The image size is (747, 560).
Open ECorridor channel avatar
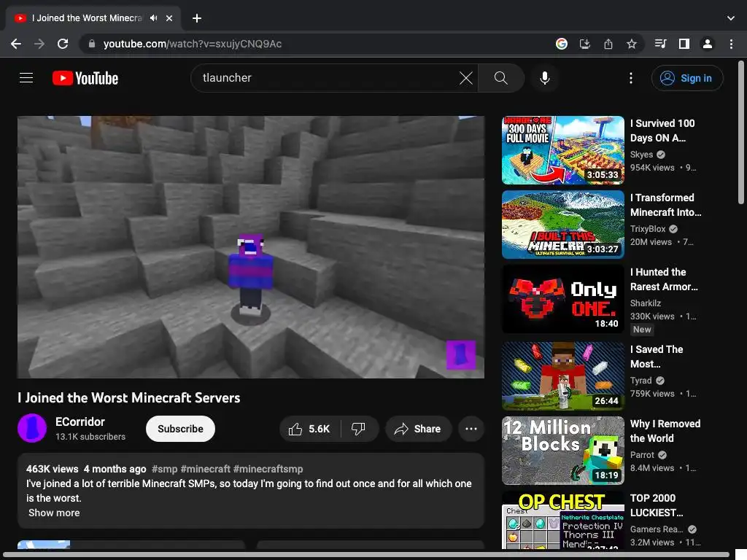click(32, 428)
